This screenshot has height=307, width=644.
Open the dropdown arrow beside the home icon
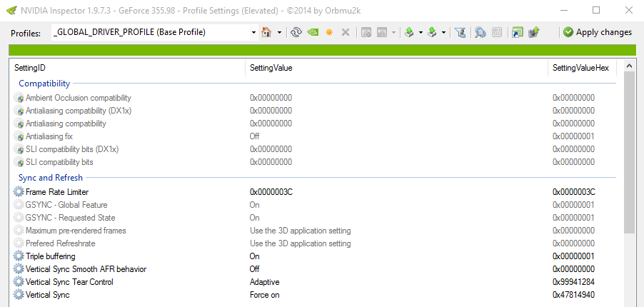(x=279, y=32)
